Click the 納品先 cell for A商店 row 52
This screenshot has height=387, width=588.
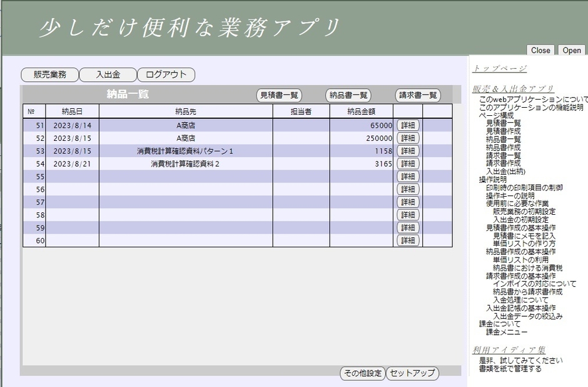(186, 138)
